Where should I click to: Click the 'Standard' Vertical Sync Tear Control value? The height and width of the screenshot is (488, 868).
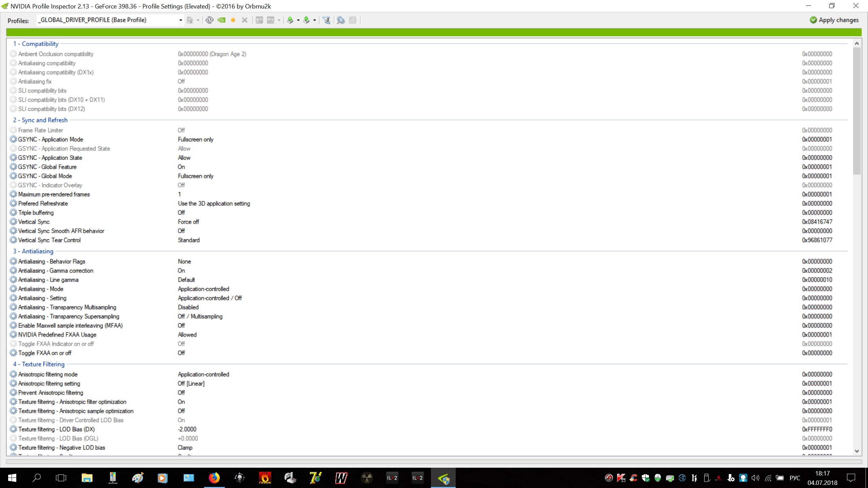[x=189, y=240]
